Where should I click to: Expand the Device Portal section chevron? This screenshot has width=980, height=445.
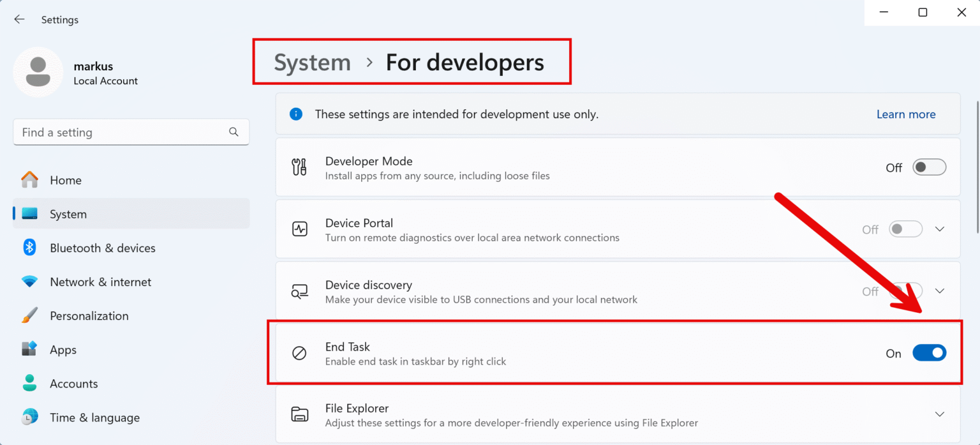click(x=939, y=229)
